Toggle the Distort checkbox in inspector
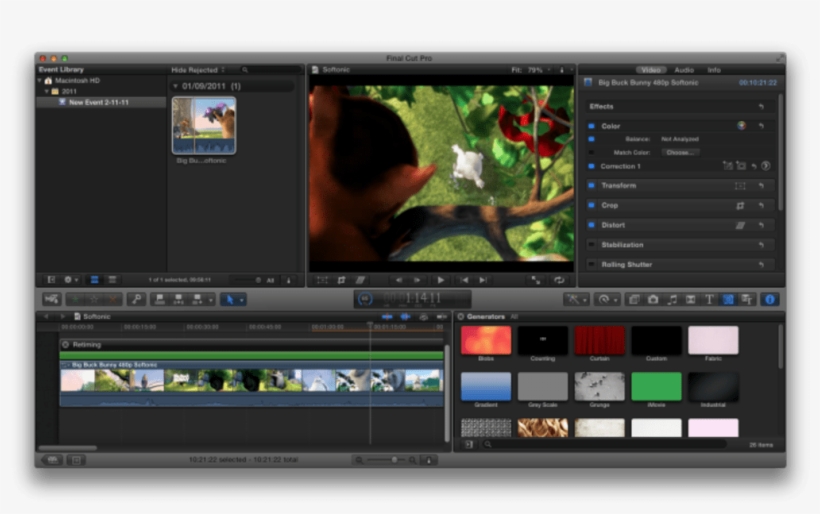 [591, 225]
